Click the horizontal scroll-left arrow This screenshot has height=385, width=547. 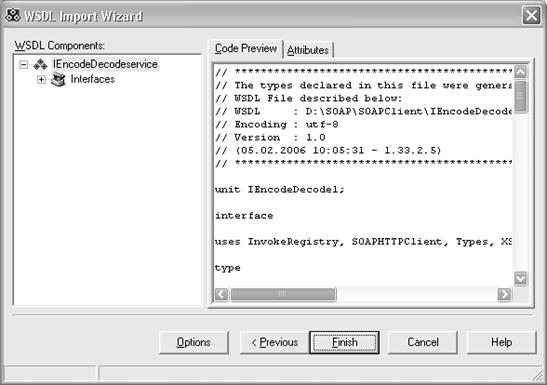222,294
